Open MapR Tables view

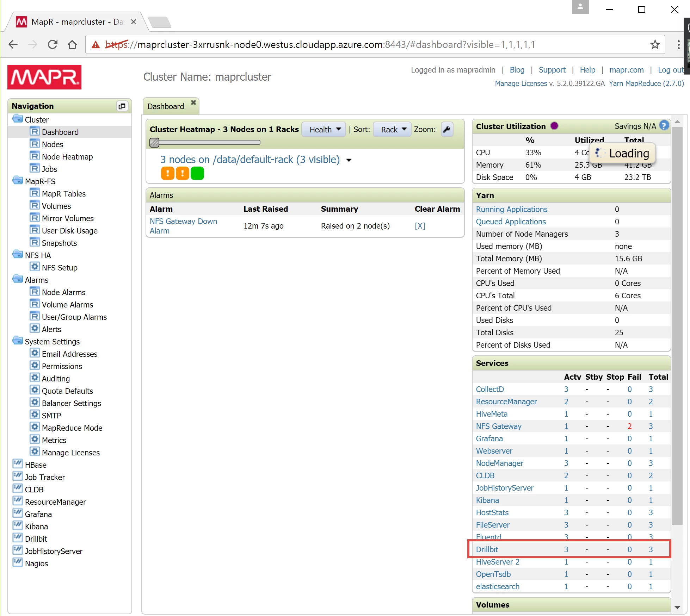64,194
